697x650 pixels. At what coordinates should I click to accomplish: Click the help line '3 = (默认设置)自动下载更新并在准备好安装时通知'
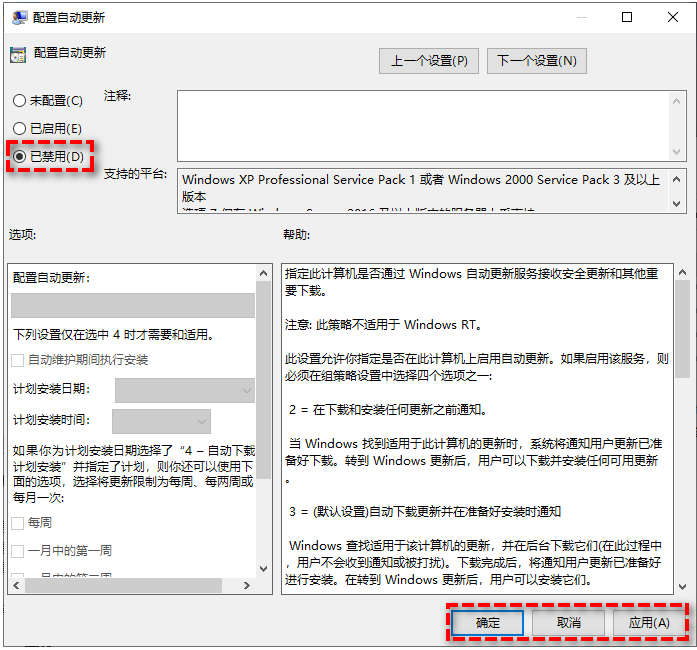click(425, 512)
